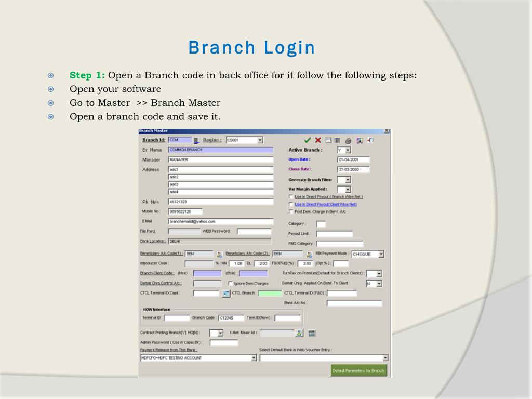Toggle the Ignore Dem.Charges checkbox
This screenshot has width=532, height=399.
(229, 283)
